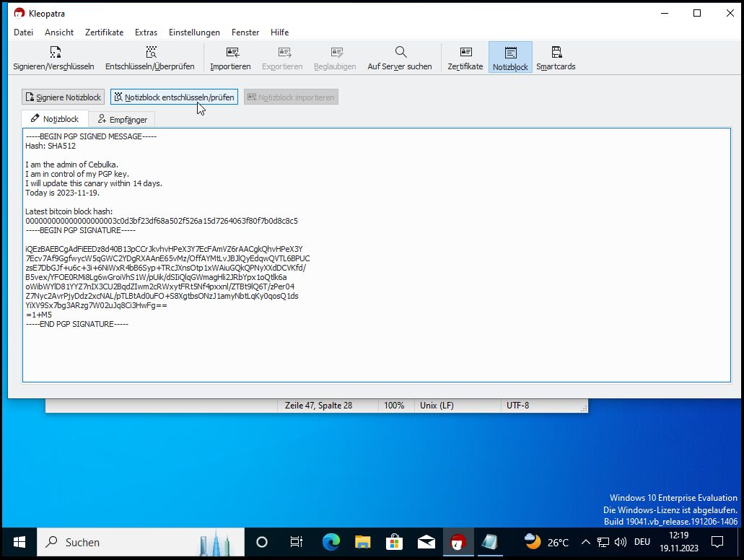Click the Importieren toolbar icon

(x=231, y=52)
